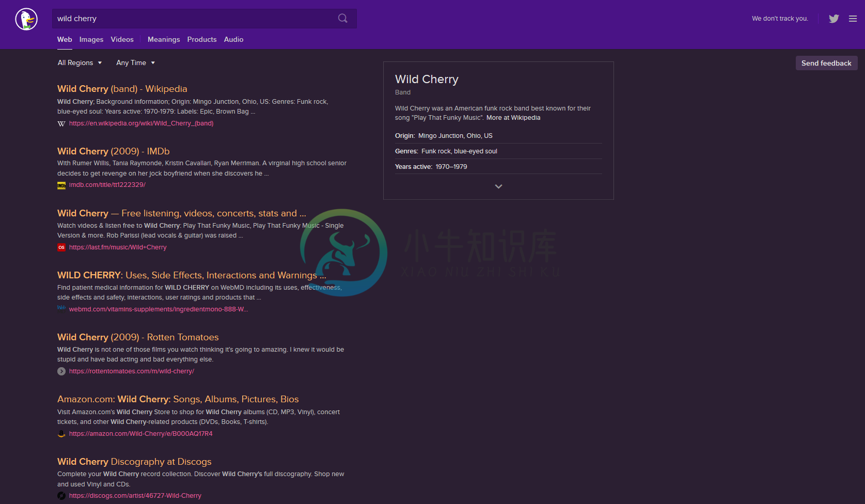Viewport: 865px width, 504px height.
Task: Click the last.fm/music URL link
Action: pyautogui.click(x=118, y=247)
